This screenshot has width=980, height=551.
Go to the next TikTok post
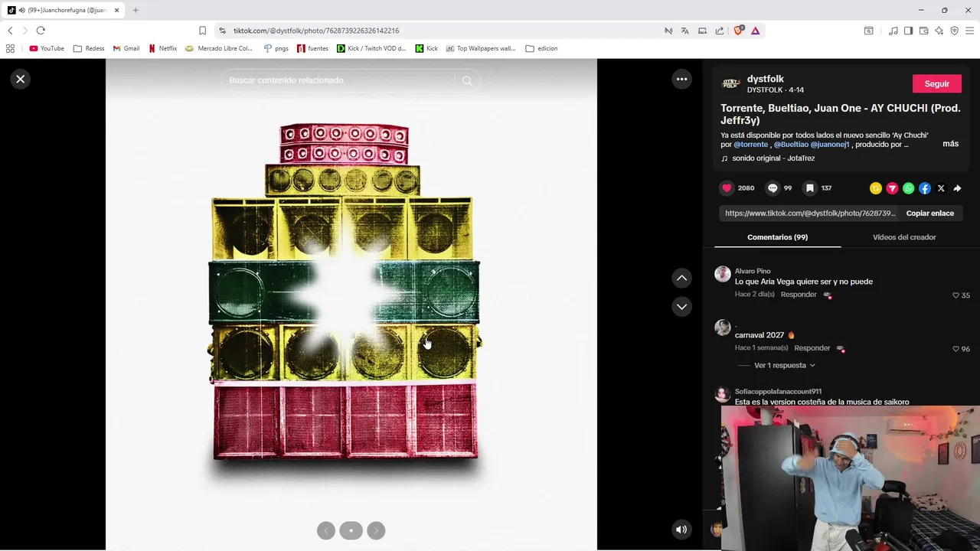tap(681, 307)
